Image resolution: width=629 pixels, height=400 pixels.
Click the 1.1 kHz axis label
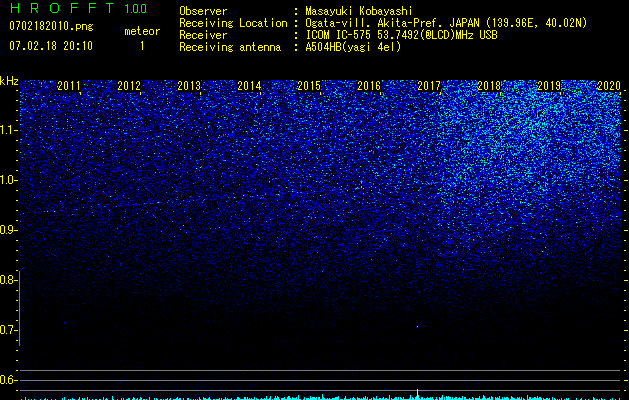[x=8, y=130]
